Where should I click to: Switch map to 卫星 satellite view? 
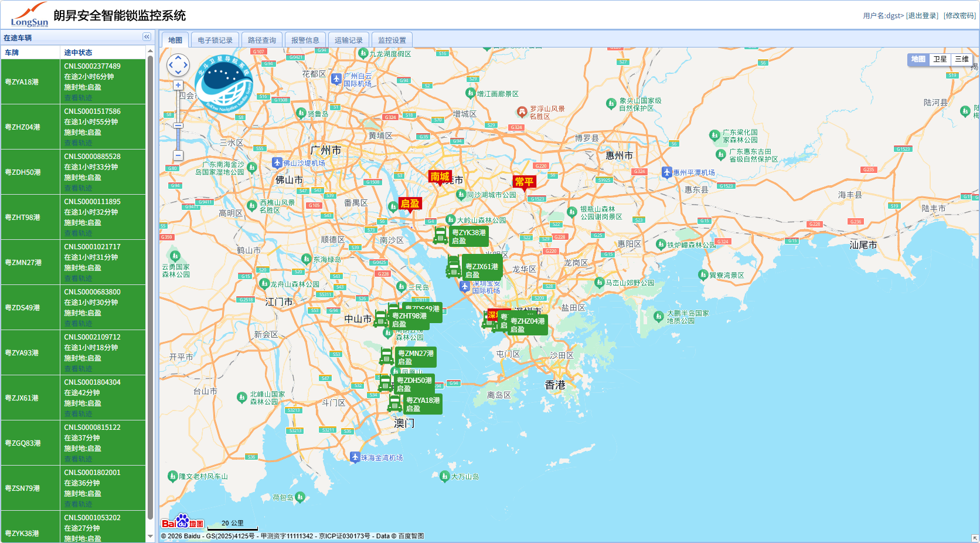pyautogui.click(x=940, y=59)
